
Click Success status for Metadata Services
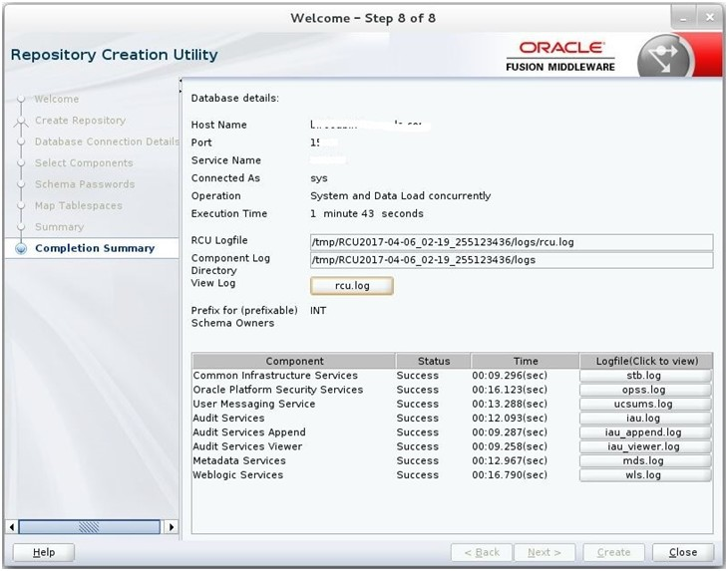point(418,460)
